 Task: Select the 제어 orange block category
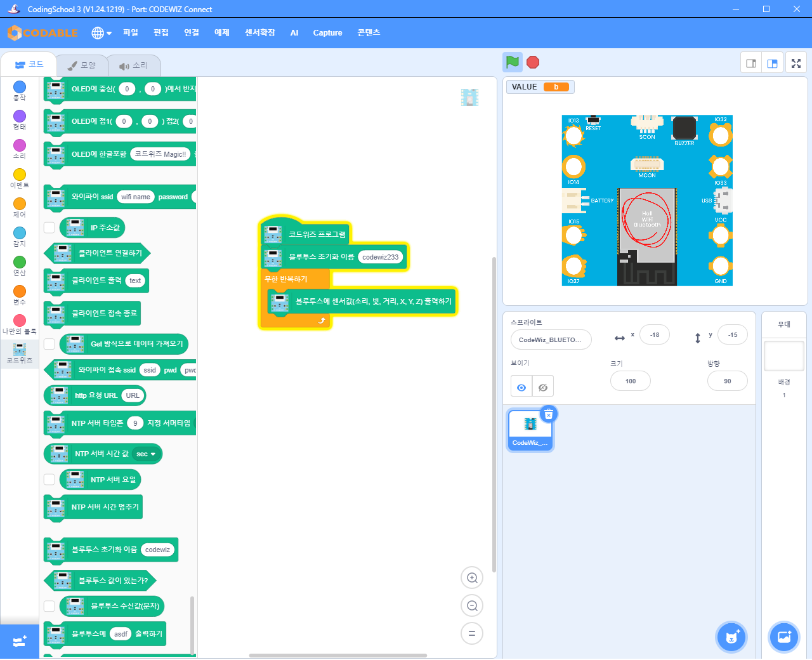tap(20, 207)
